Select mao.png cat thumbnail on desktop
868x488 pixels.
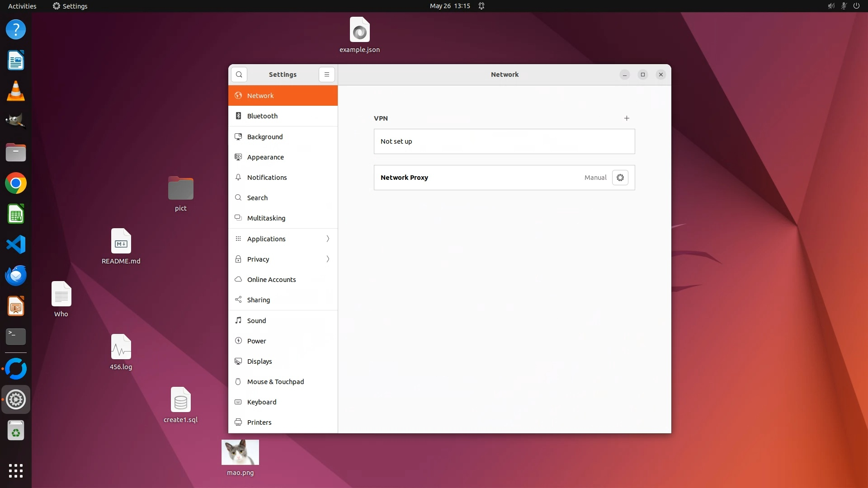coord(240,452)
